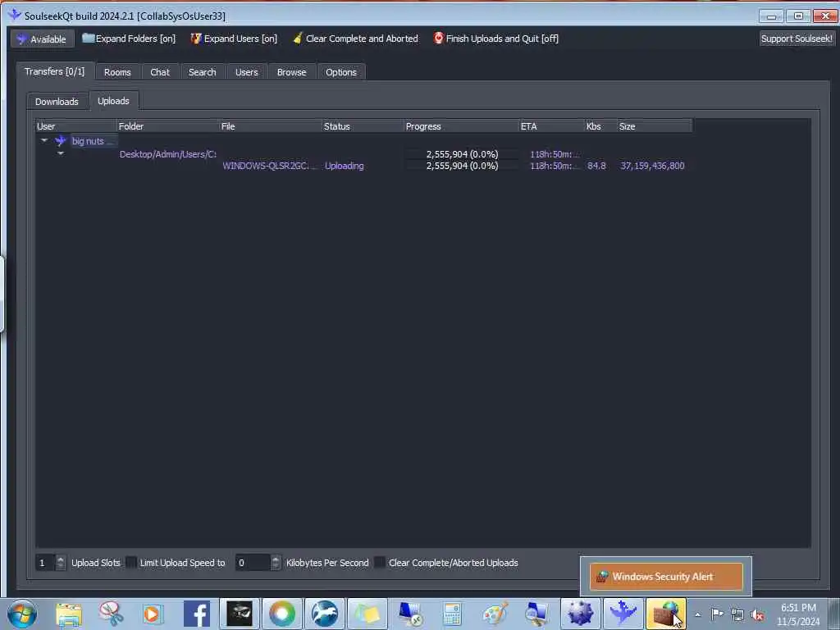Sort by the Size column header
Viewport: 840px width, 630px height.
655,126
